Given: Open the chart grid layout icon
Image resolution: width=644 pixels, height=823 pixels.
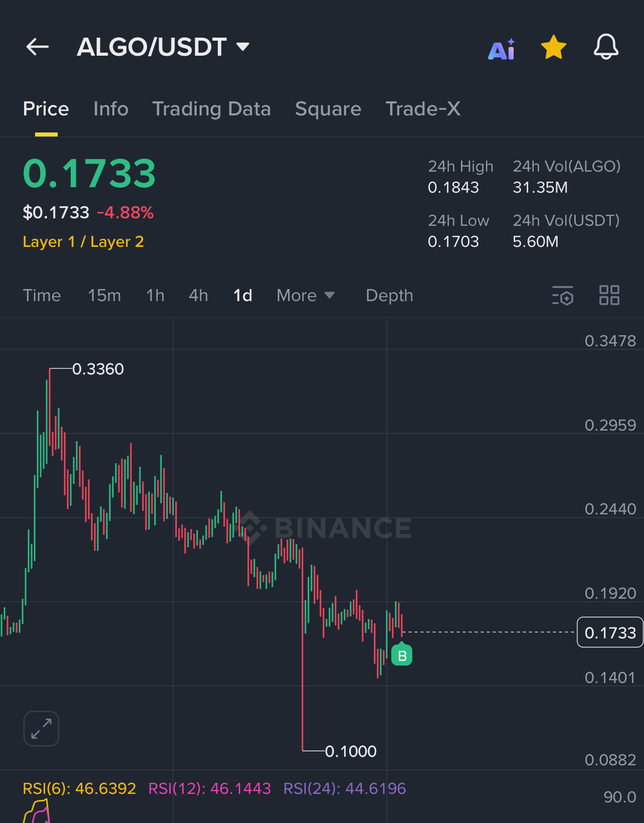Looking at the screenshot, I should (609, 295).
